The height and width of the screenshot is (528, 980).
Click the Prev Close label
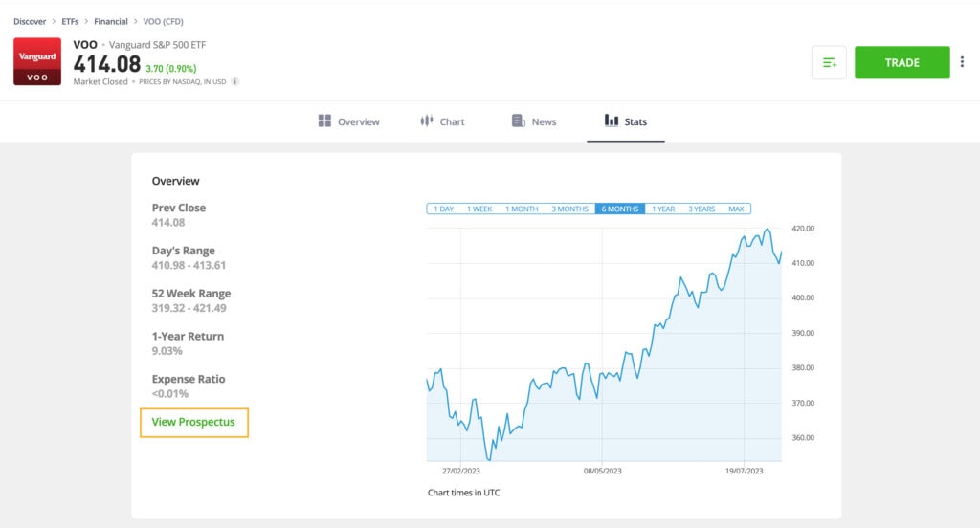pos(179,208)
